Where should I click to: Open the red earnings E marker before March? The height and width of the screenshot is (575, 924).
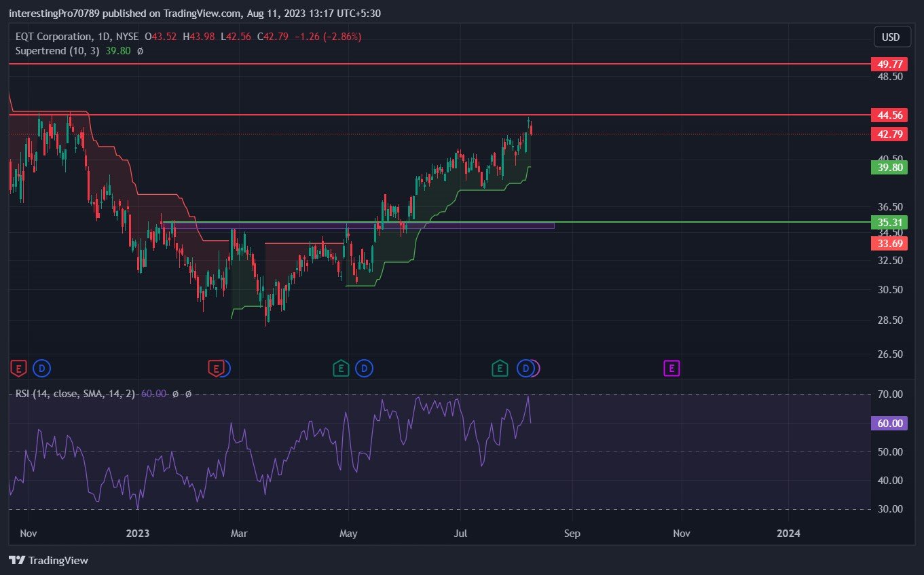215,369
